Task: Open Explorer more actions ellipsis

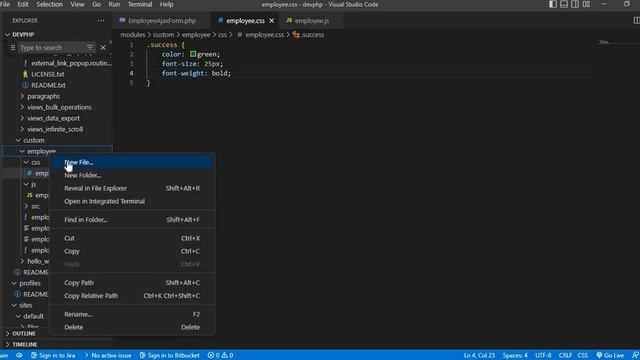Action: (x=101, y=20)
